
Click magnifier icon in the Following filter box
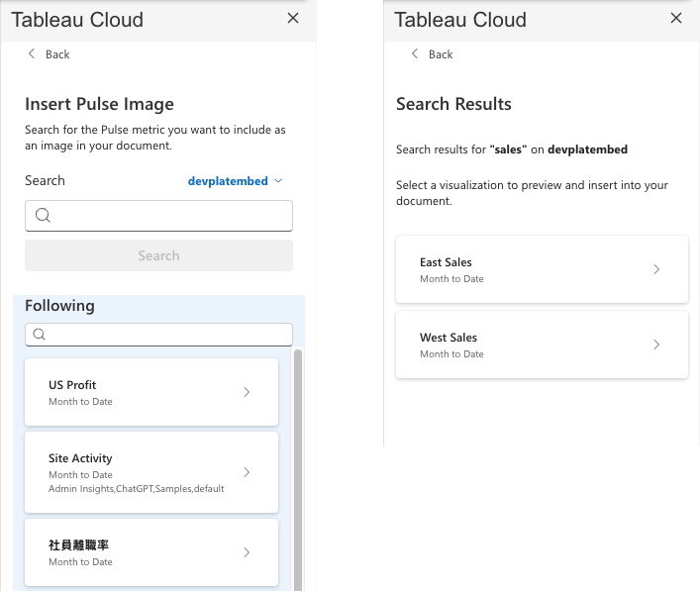click(x=40, y=335)
